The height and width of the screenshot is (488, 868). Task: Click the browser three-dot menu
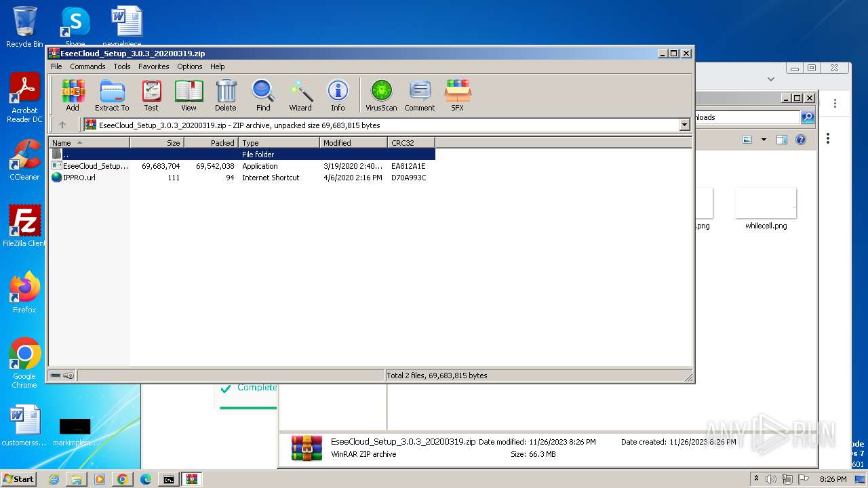pos(835,104)
